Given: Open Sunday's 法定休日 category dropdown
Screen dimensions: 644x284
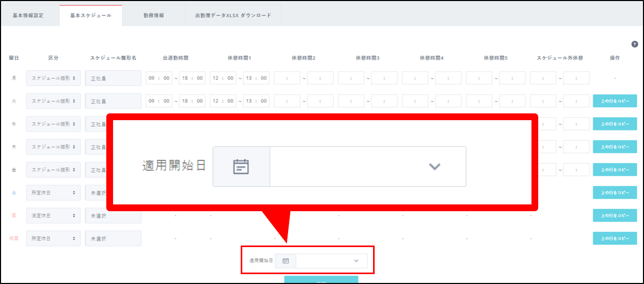Looking at the screenshot, I should (54, 215).
